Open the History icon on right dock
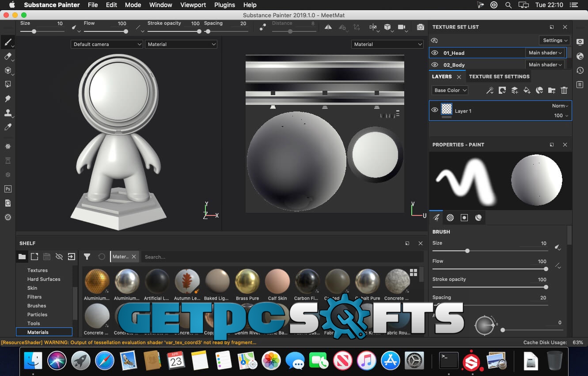Viewport: 588px width, 376px height. 580,70
